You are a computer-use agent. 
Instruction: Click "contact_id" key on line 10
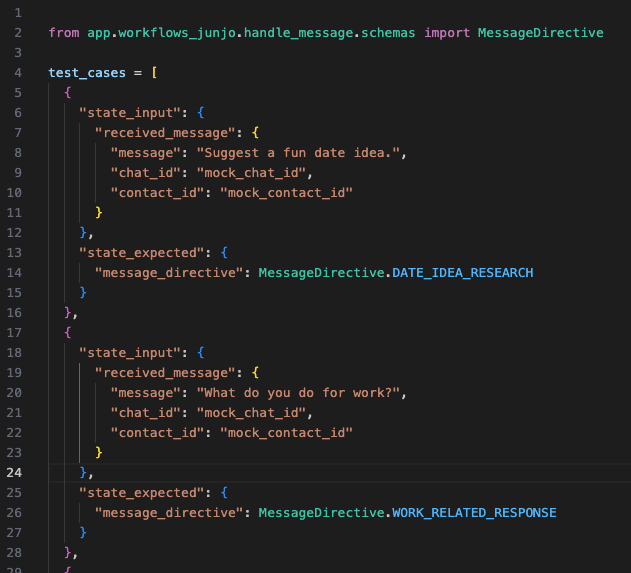158,193
